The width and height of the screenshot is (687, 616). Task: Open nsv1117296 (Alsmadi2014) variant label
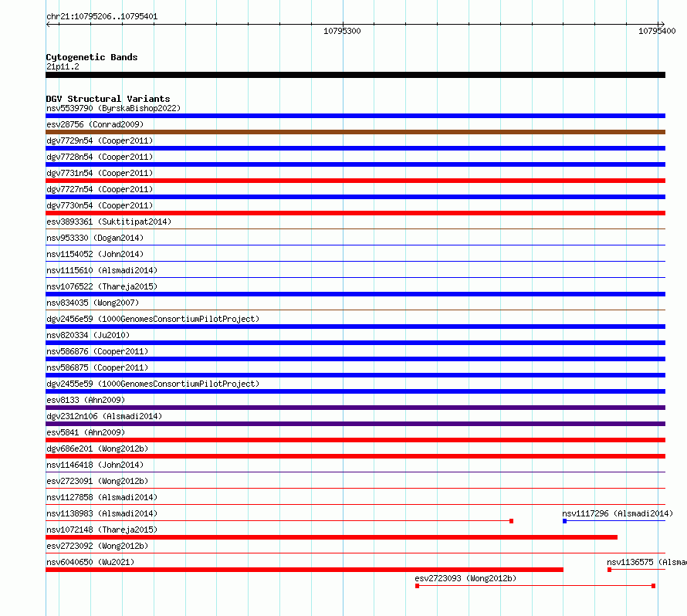618,513
